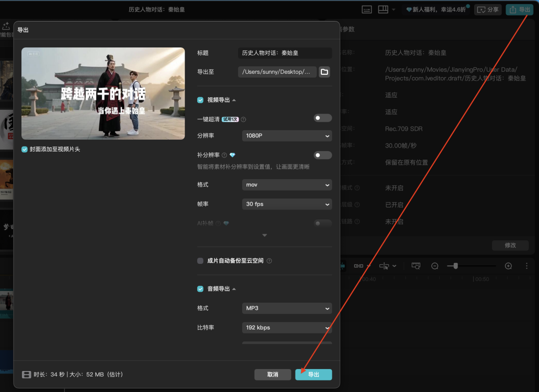Click help icon beside 成片自动备份至云空间
The height and width of the screenshot is (392, 539).
pos(269,261)
